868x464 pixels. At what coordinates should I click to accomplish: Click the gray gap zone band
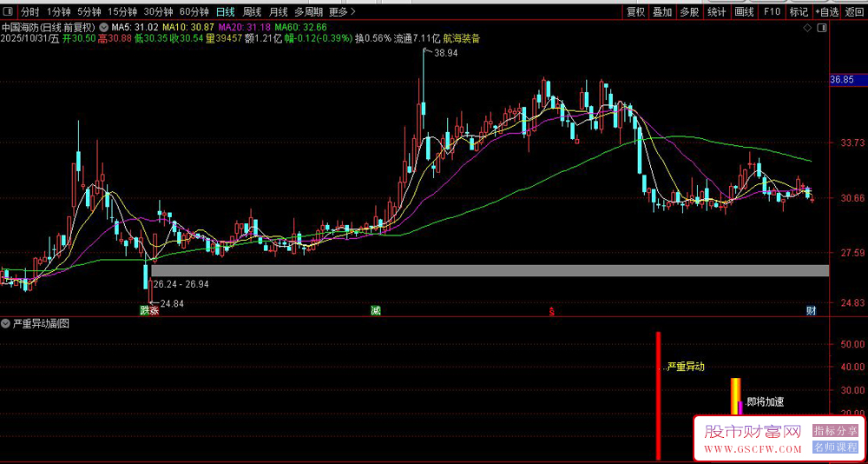tap(490, 270)
